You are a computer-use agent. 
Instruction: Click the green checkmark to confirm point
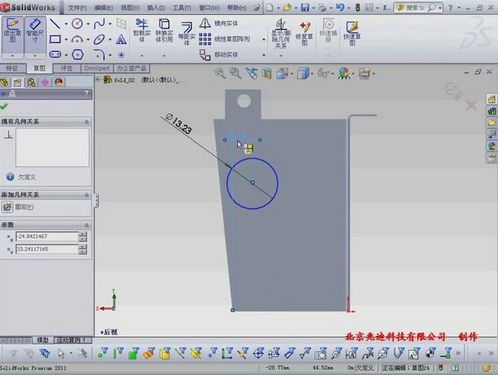point(4,106)
